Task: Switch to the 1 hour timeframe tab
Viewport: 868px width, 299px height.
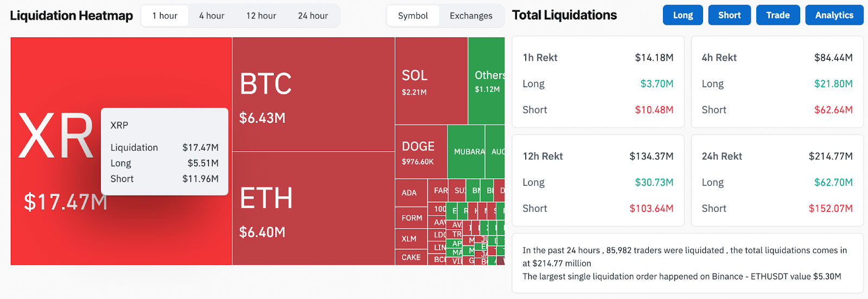Action: 164,16
